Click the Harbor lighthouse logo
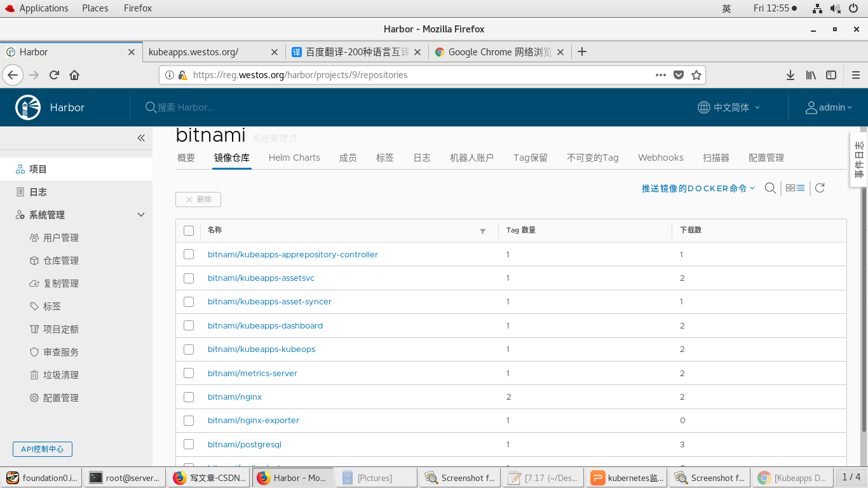Image resolution: width=868 pixels, height=488 pixels. click(x=28, y=107)
